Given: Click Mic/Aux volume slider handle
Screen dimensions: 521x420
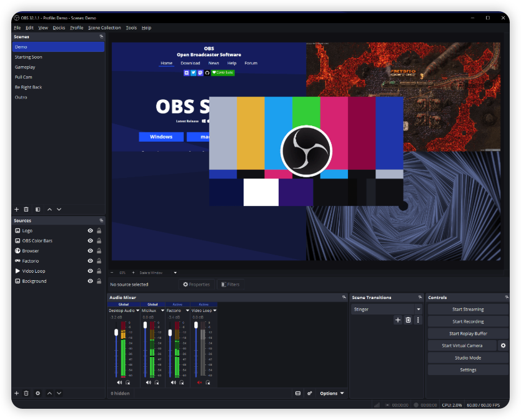Looking at the screenshot, I should [145, 325].
